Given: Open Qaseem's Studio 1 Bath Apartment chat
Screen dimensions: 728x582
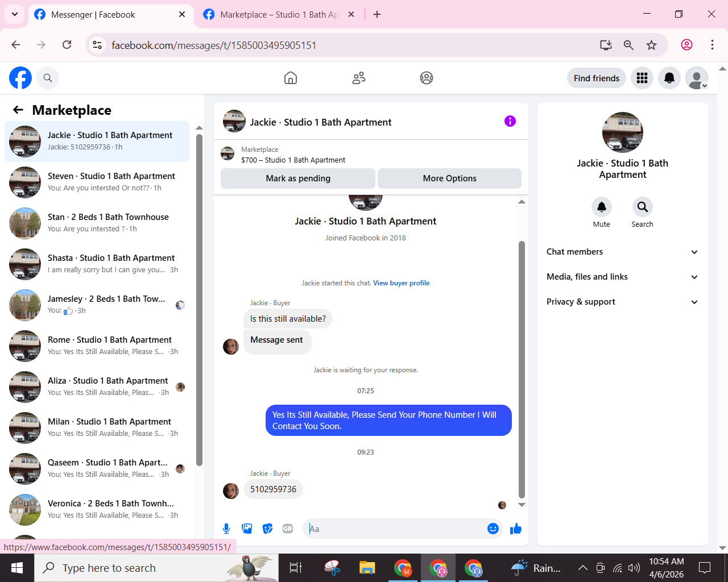Looking at the screenshot, I should coord(97,468).
